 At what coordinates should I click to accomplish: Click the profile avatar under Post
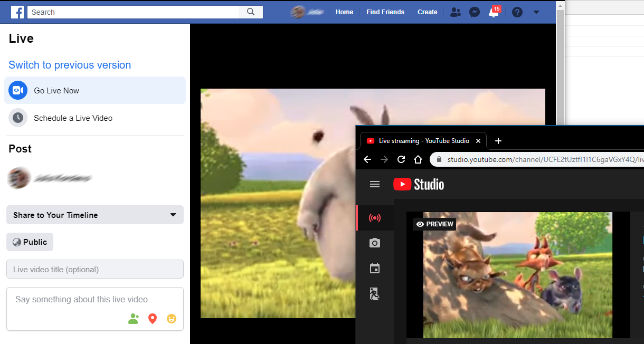tap(18, 178)
